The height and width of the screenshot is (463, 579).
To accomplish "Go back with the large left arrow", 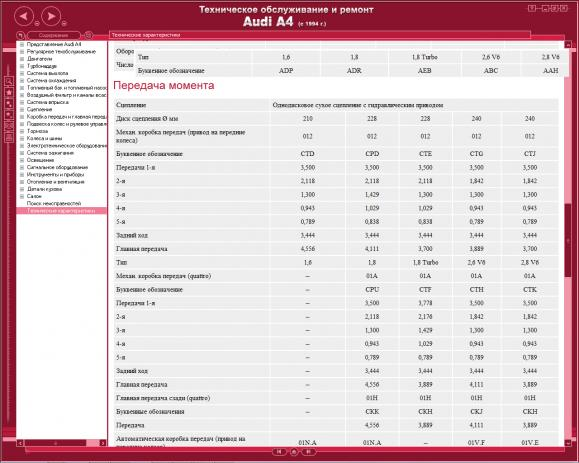I will pos(24,16).
